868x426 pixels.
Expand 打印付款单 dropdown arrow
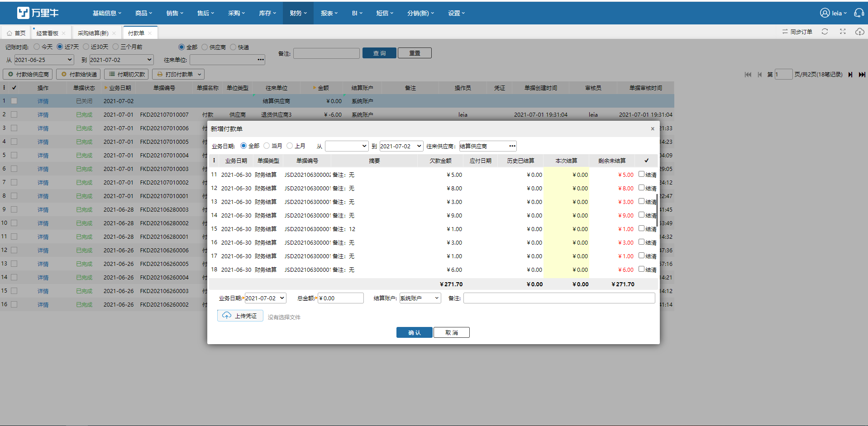pyautogui.click(x=200, y=74)
